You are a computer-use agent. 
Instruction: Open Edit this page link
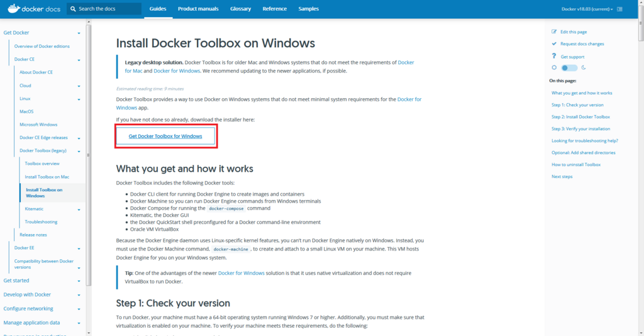pos(574,31)
